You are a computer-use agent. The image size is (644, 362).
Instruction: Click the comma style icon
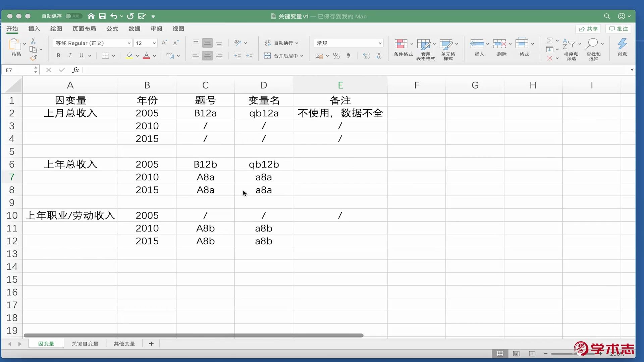tap(348, 56)
